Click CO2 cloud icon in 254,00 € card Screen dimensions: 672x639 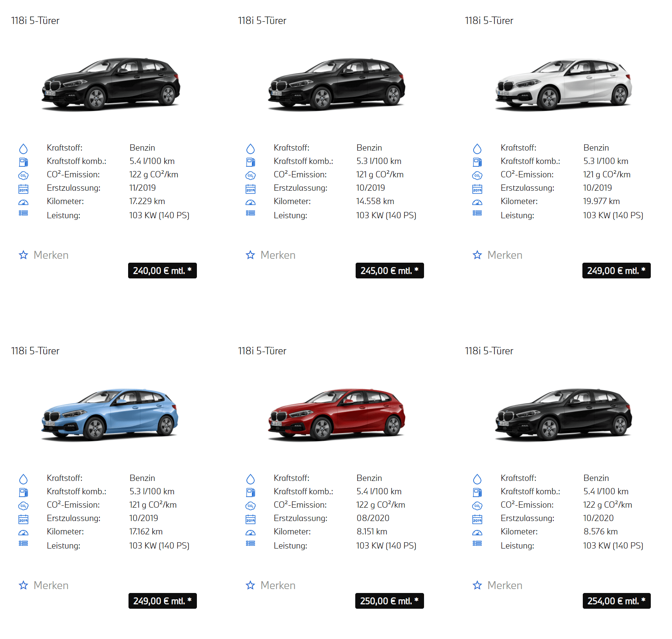pos(477,506)
